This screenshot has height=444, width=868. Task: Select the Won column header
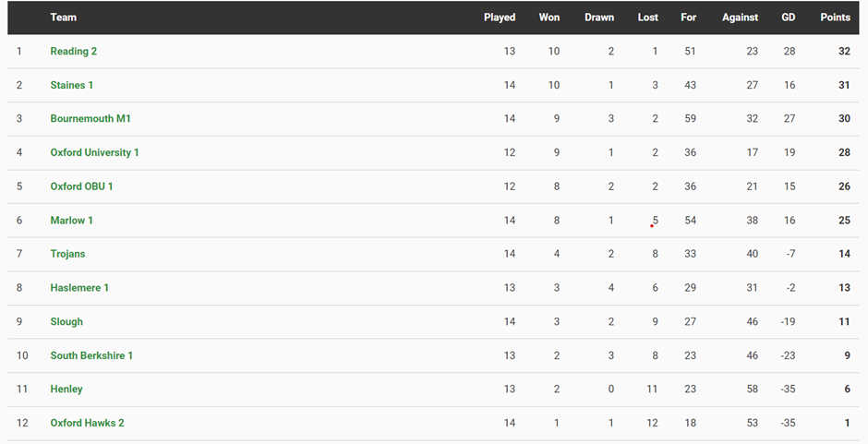[549, 18]
